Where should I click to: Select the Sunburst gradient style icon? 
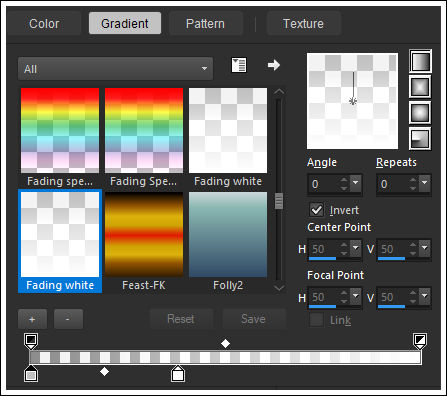[421, 113]
